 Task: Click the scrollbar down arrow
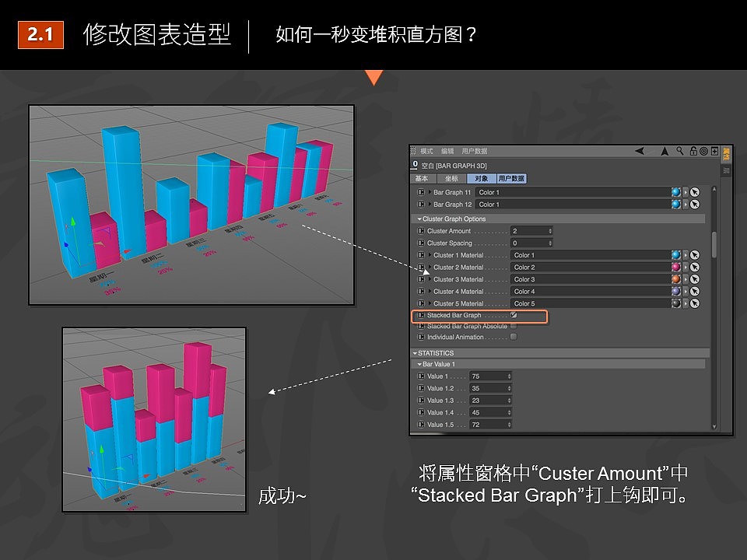pyautogui.click(x=714, y=427)
